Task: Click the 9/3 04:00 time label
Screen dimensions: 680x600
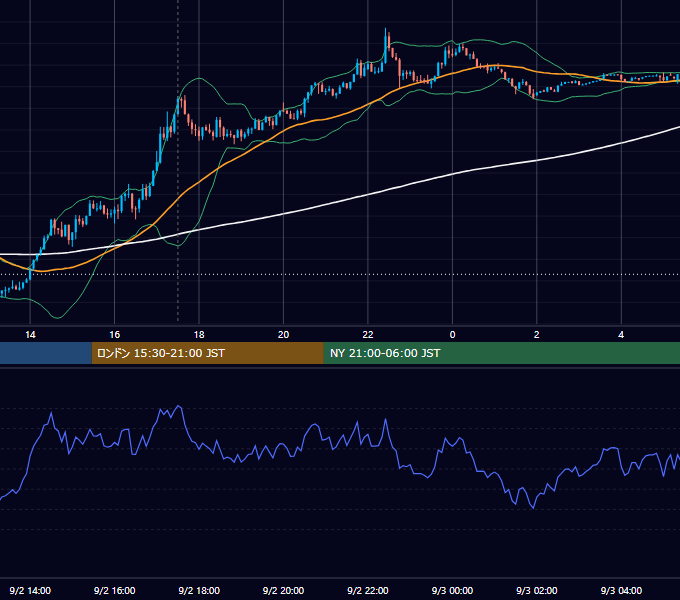Action: [621, 590]
